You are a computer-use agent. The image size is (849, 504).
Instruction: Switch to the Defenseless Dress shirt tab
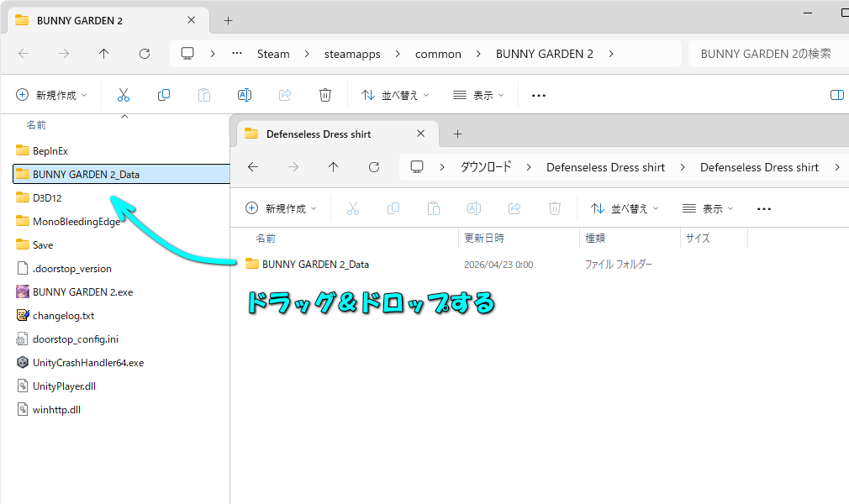318,134
